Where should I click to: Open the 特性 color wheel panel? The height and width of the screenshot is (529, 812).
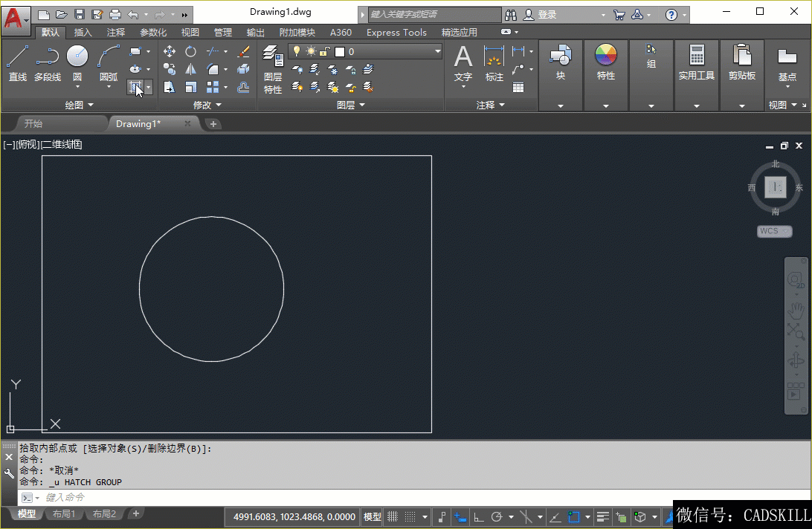(606, 62)
